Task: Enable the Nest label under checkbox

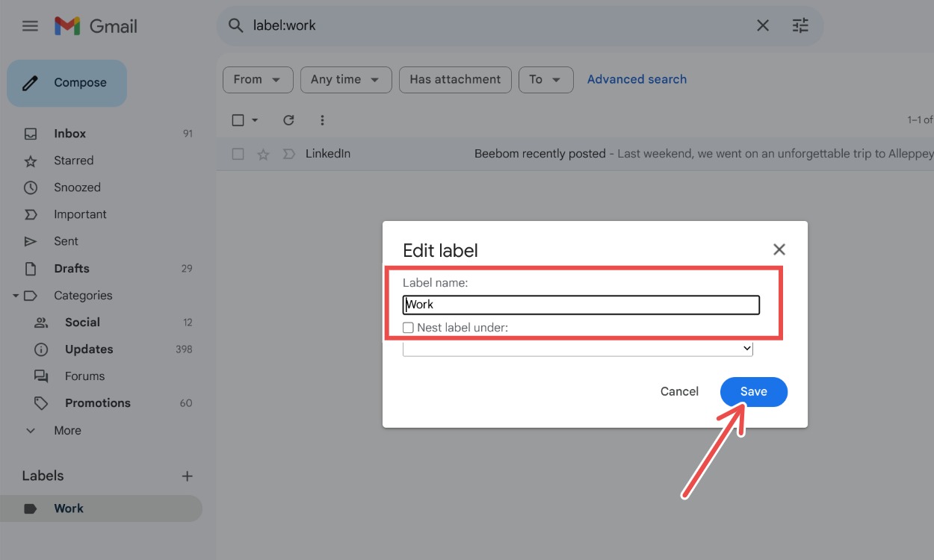Action: click(x=407, y=327)
